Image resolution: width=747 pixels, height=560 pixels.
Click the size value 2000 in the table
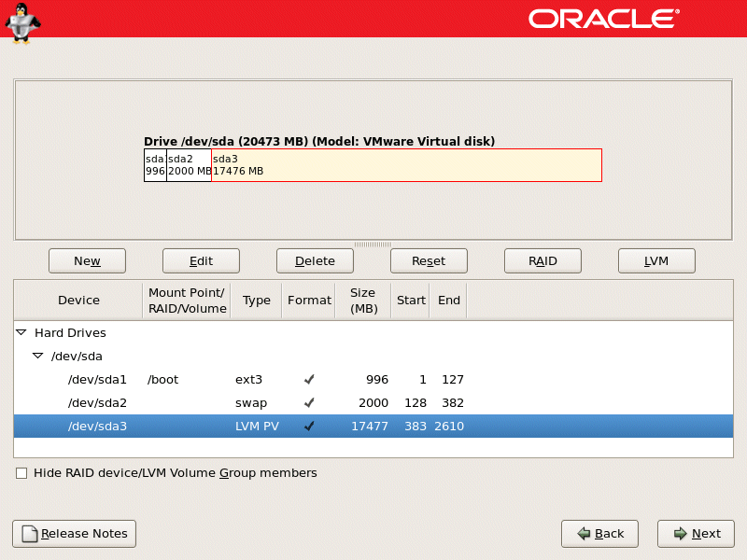[373, 403]
